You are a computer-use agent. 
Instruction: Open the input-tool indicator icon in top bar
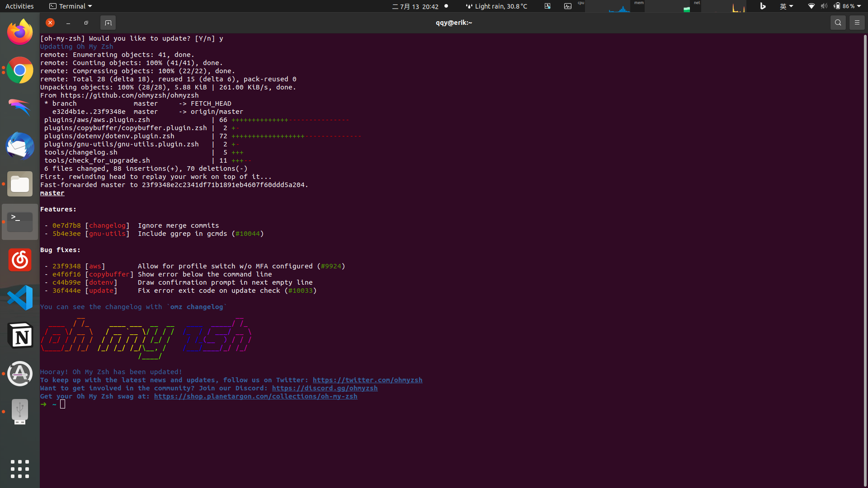pyautogui.click(x=547, y=6)
